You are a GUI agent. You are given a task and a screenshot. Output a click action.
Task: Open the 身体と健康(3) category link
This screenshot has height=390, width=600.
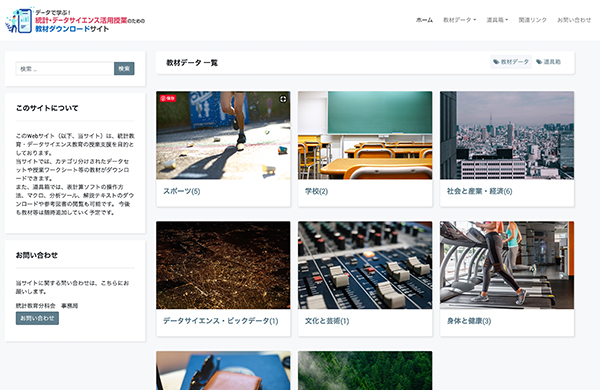click(469, 321)
